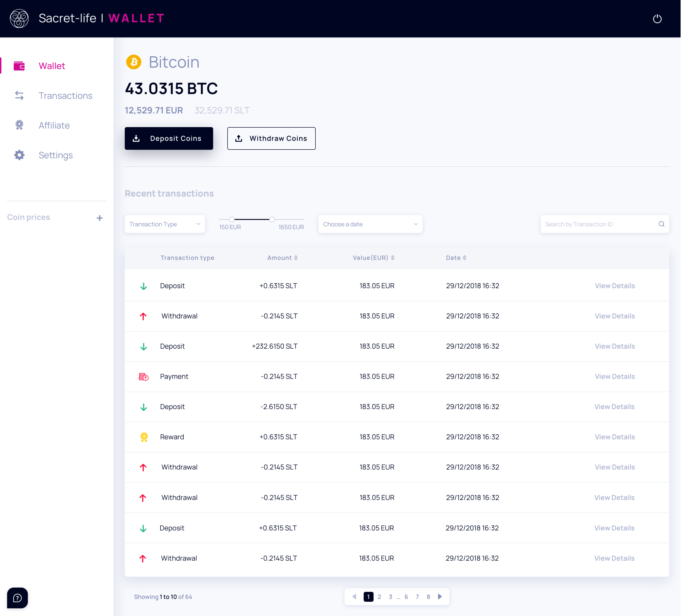Open the Affiliate sidebar section
Viewport: 681px width, 616px height.
pos(54,125)
